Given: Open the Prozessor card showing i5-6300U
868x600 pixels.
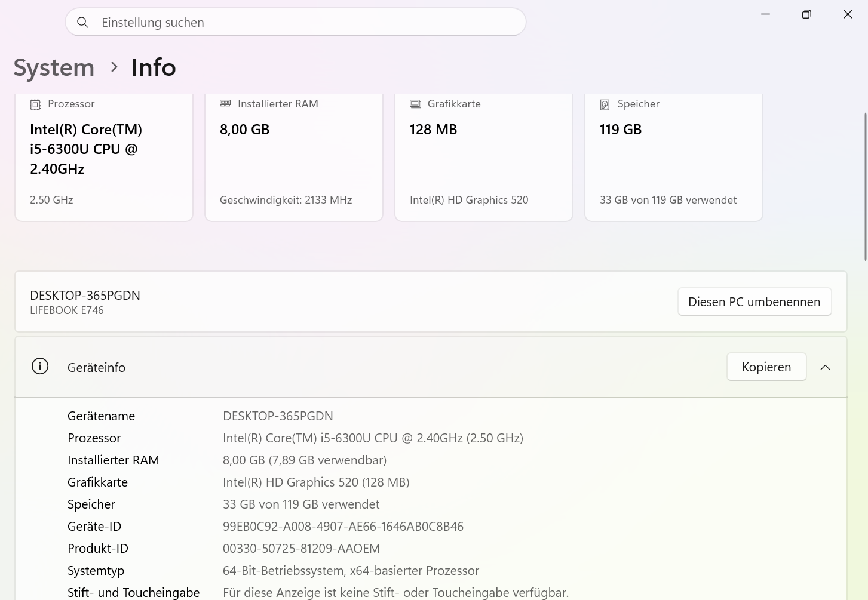Looking at the screenshot, I should coord(104,158).
